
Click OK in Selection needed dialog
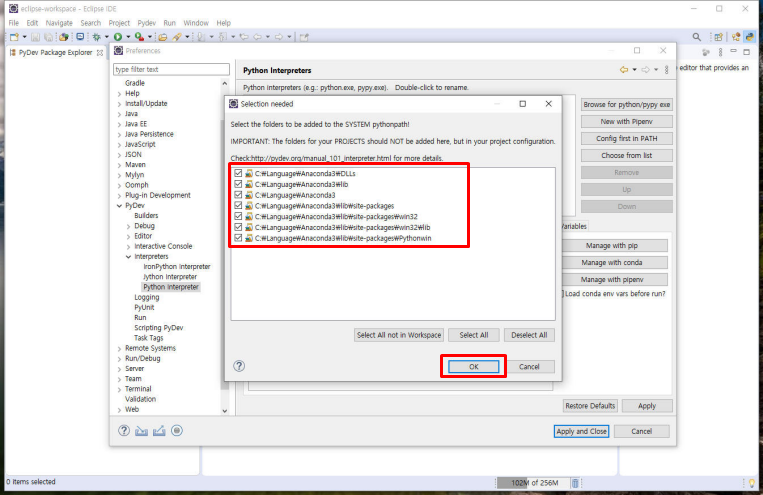click(x=473, y=367)
